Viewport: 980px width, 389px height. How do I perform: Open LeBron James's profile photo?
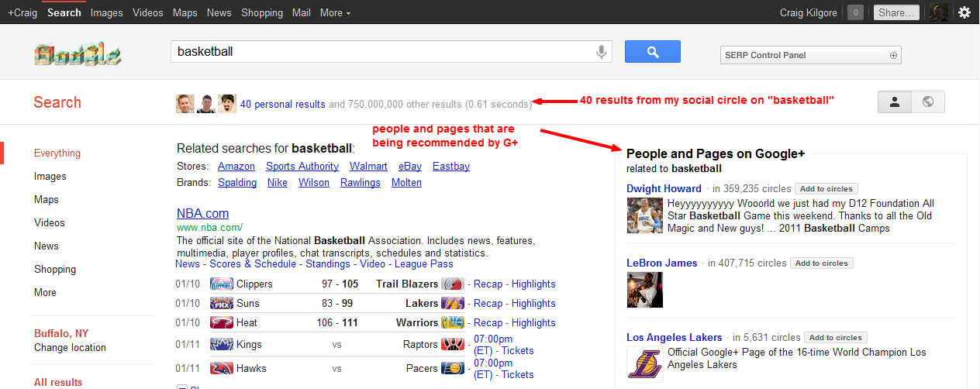click(645, 290)
